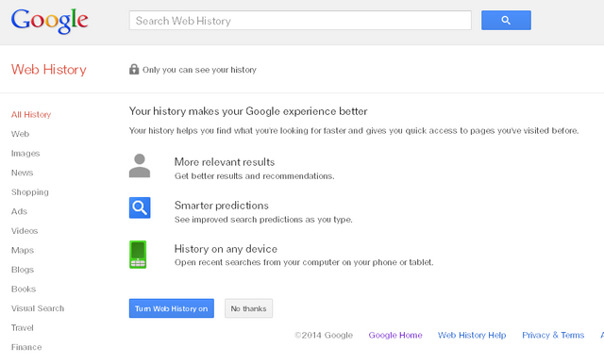
Task: Select Web history category
Action: (20, 134)
